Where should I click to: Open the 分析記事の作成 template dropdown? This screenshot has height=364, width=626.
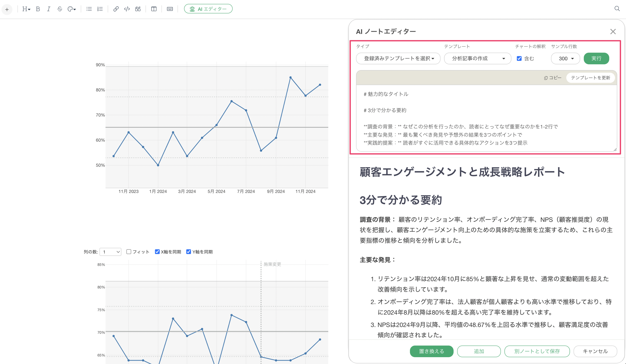477,58
